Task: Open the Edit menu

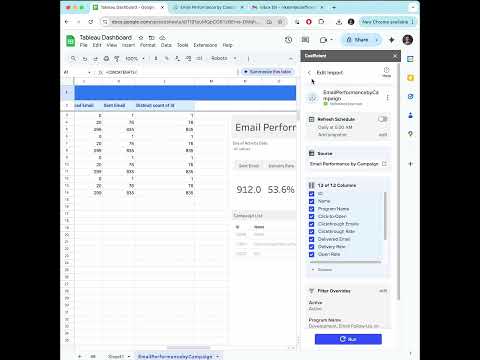Action: (97, 45)
